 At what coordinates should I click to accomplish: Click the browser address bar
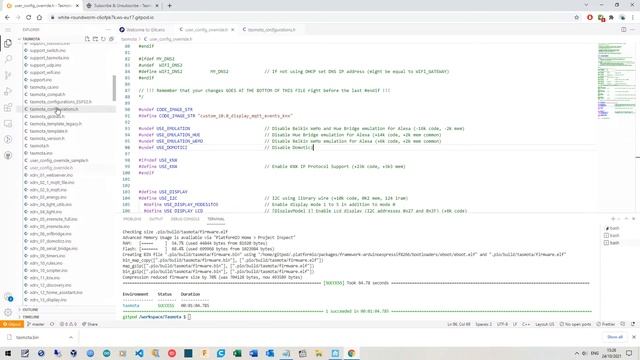[x=310, y=18]
